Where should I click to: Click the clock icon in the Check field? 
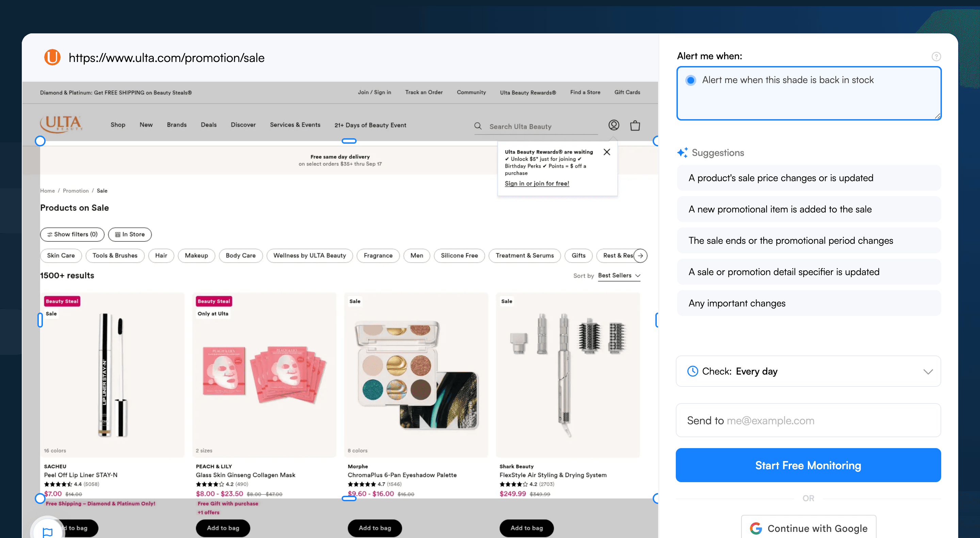(692, 371)
